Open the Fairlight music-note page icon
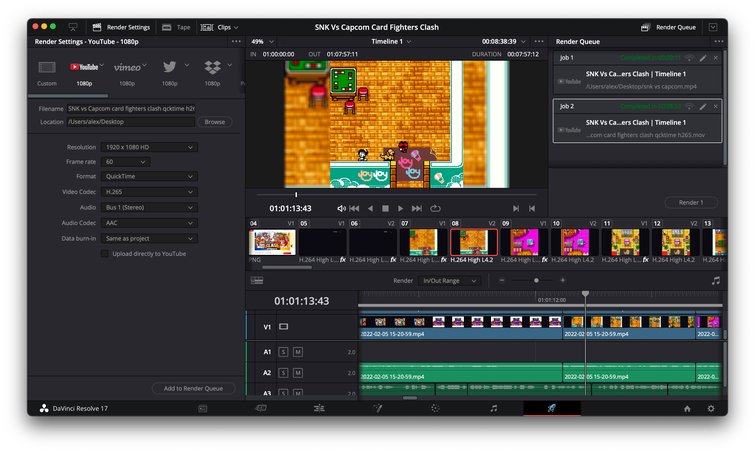 tap(494, 408)
